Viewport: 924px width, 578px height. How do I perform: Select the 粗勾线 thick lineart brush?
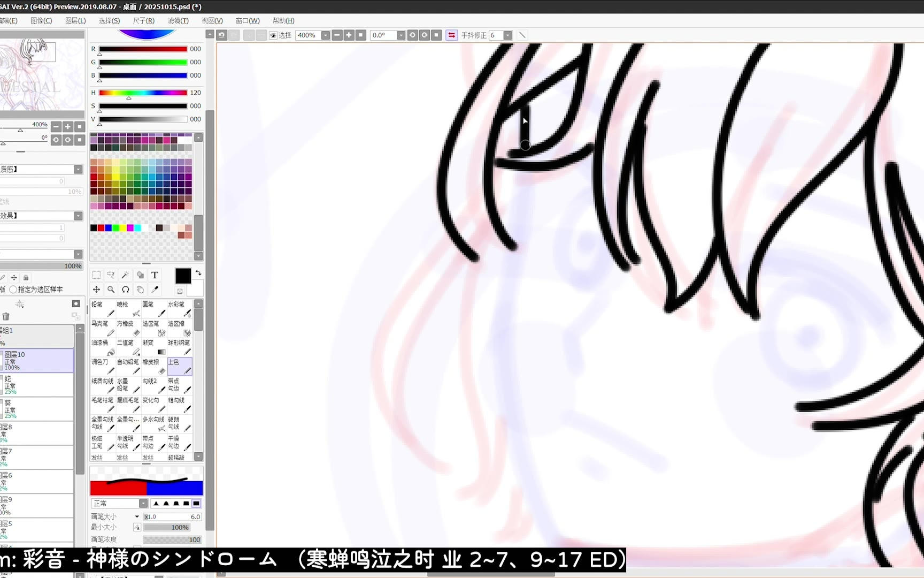180,405
